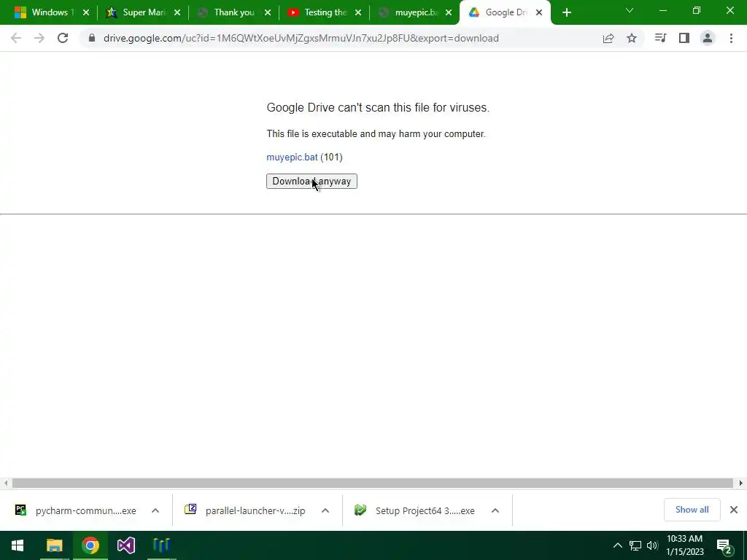Open Visual Studio from taskbar
The image size is (747, 560).
[125, 545]
